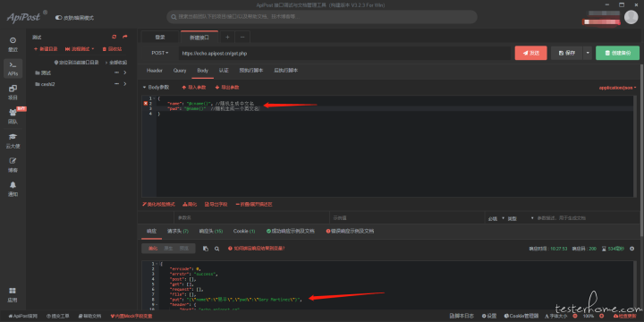
Task: Click the red 发送 send button
Action: [531, 53]
